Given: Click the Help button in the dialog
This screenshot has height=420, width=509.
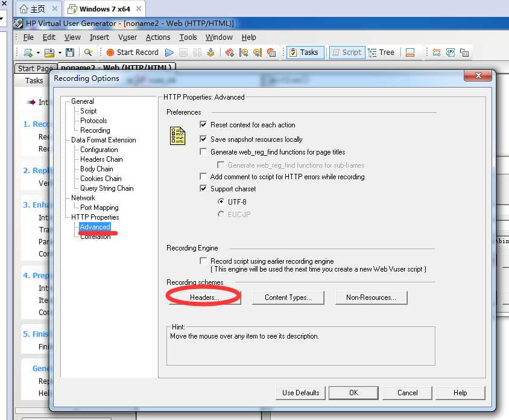Looking at the screenshot, I should (x=460, y=393).
